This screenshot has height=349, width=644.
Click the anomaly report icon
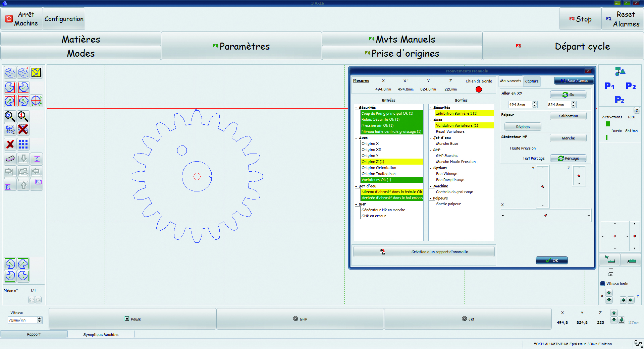pos(382,252)
